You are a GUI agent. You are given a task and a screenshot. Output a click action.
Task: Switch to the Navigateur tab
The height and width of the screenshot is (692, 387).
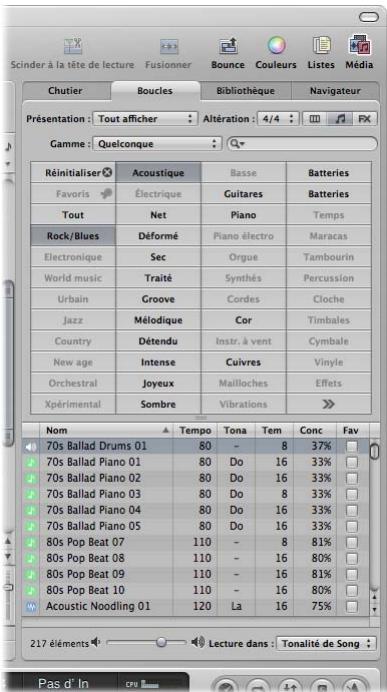335,91
